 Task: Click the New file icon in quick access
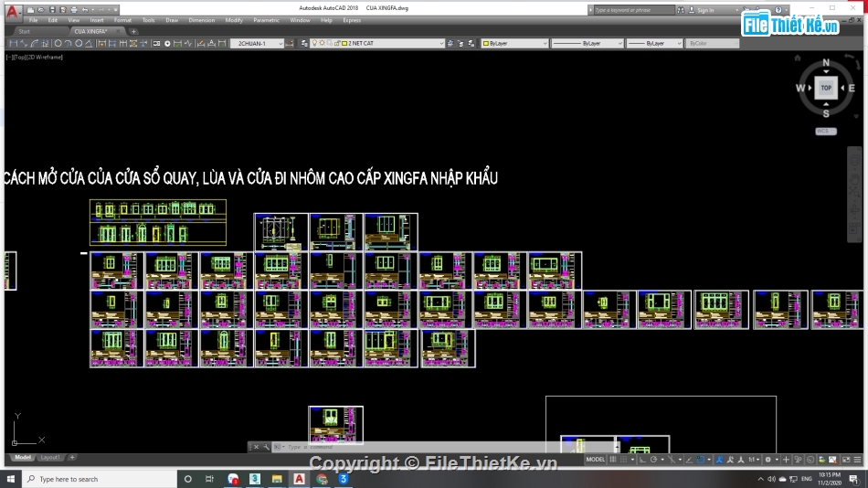pos(30,9)
